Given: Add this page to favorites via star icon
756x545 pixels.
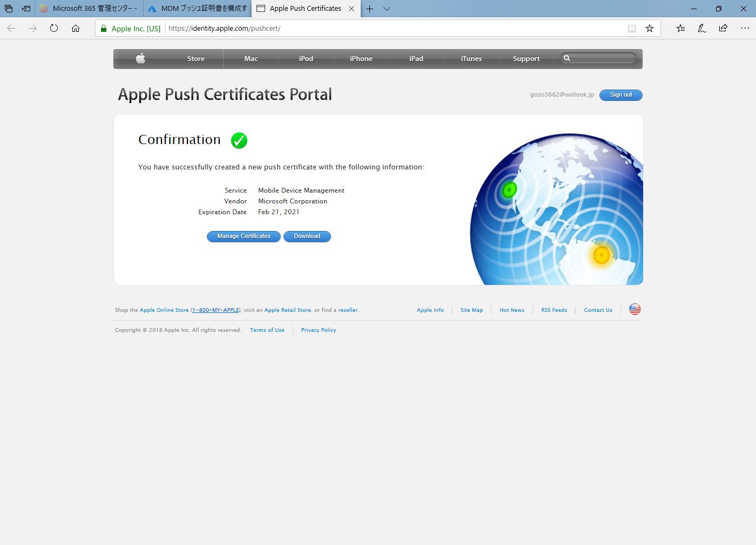Looking at the screenshot, I should (x=650, y=29).
